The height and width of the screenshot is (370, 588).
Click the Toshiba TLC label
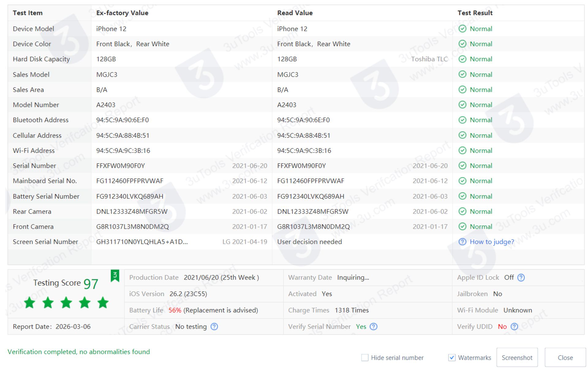(429, 59)
